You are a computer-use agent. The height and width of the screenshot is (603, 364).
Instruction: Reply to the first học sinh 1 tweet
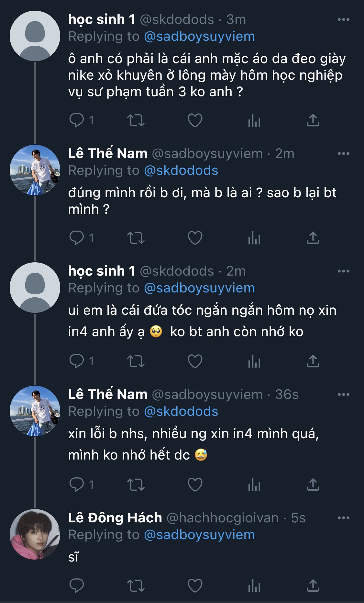pos(77,120)
